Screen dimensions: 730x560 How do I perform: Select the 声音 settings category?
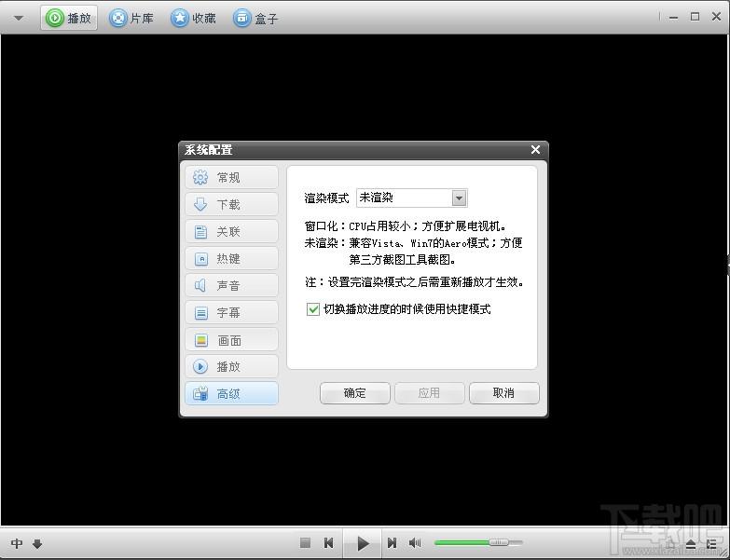(231, 285)
